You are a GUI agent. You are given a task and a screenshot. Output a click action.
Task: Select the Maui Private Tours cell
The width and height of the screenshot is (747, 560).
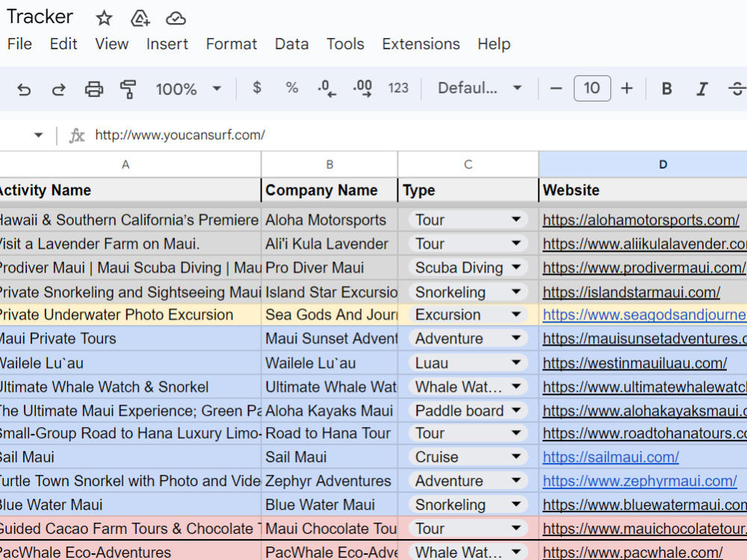130,338
